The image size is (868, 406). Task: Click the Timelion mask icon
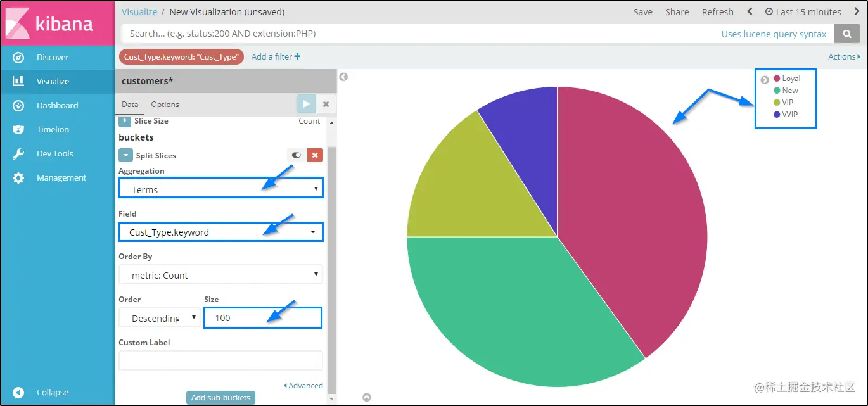point(18,129)
